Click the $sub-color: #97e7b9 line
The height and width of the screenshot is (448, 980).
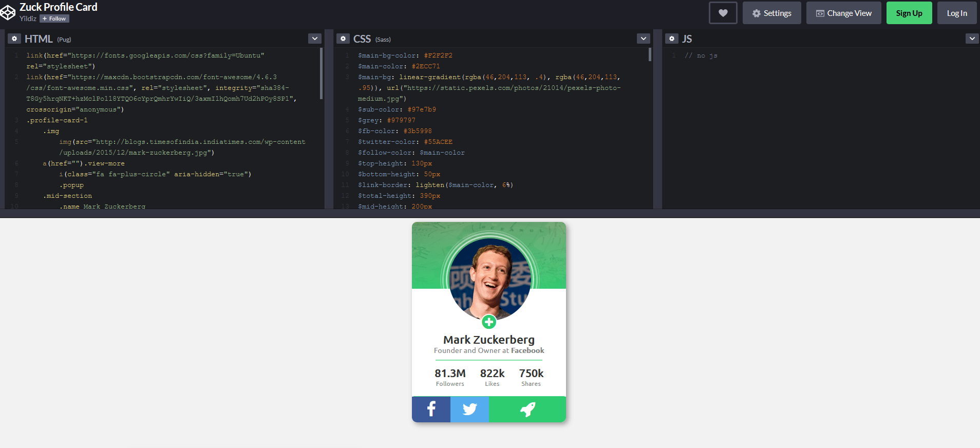tap(397, 109)
